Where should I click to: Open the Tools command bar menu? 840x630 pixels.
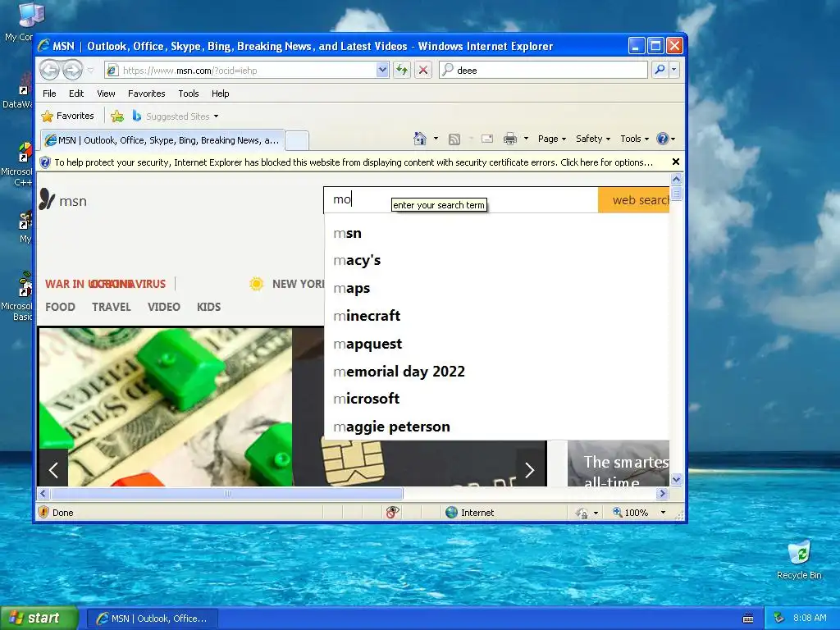click(634, 139)
